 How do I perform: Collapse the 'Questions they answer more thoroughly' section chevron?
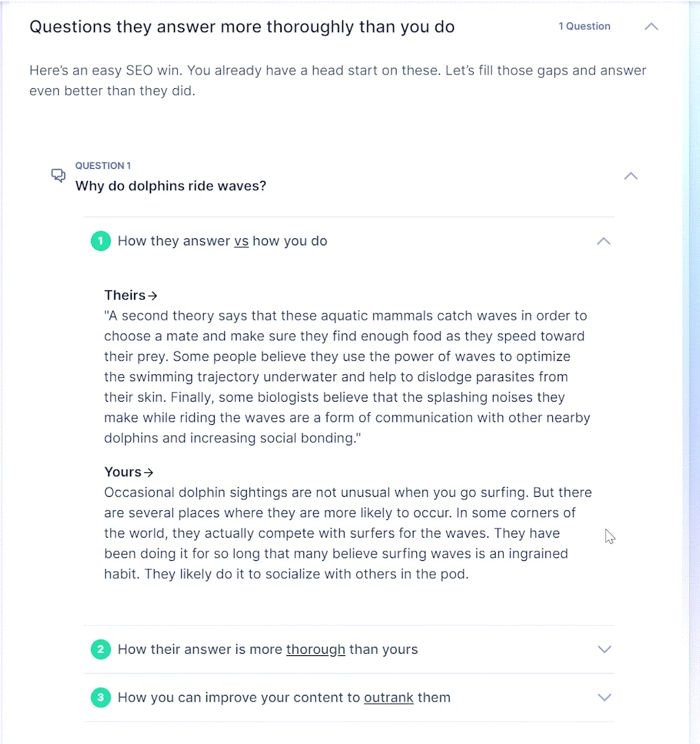point(651,27)
